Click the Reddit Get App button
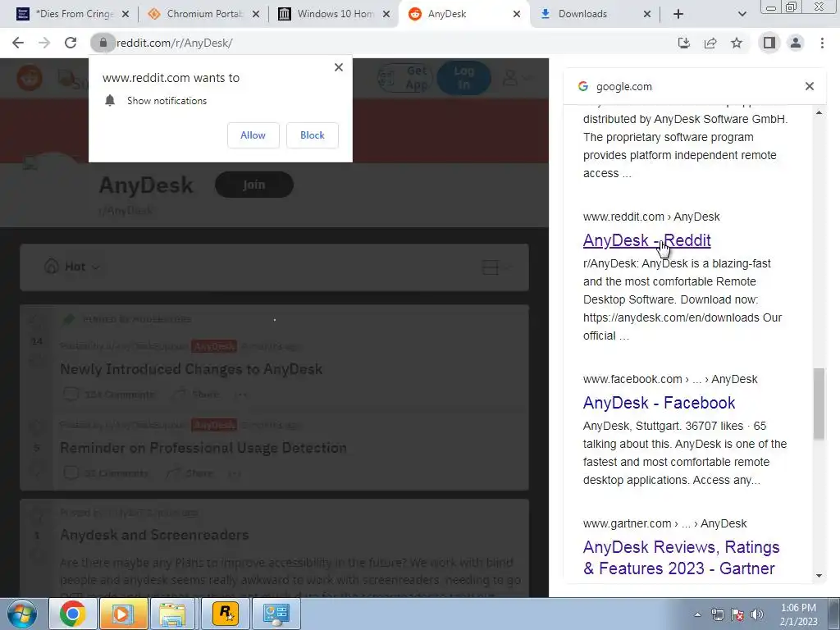Viewport: 840px width, 630px height. click(404, 78)
